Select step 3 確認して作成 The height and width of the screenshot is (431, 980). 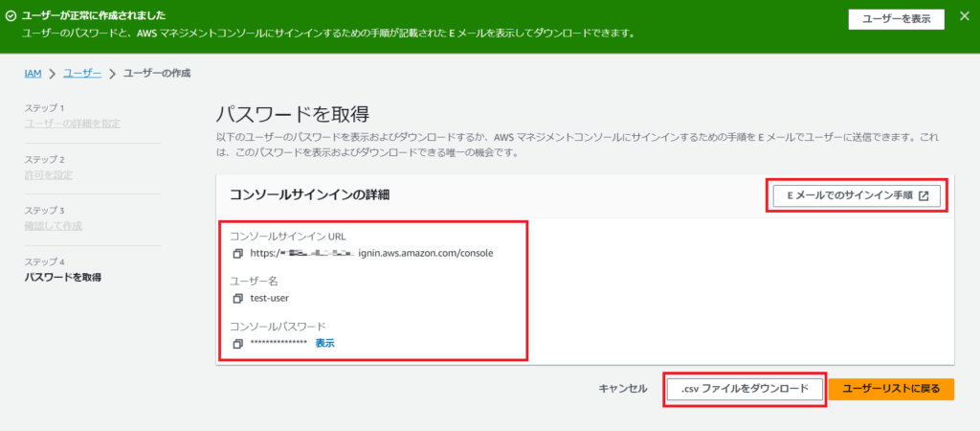53,225
